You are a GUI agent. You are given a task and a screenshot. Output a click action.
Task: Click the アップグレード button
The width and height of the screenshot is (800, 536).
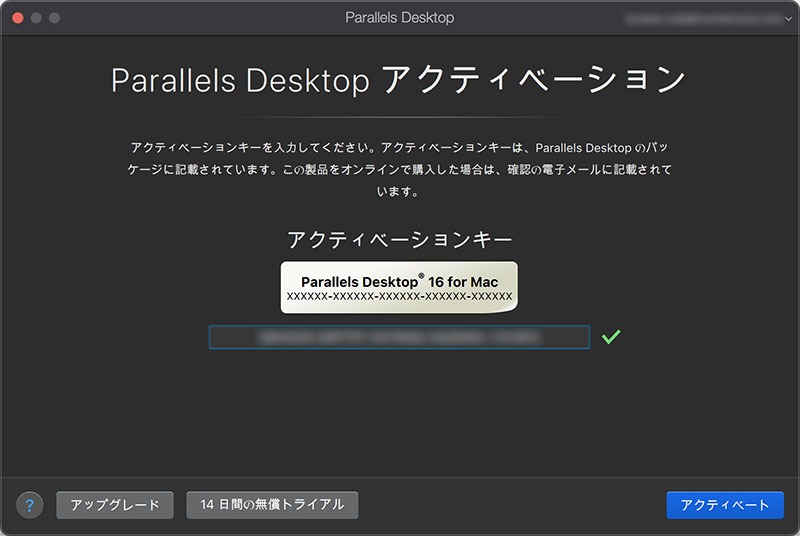coord(115,505)
